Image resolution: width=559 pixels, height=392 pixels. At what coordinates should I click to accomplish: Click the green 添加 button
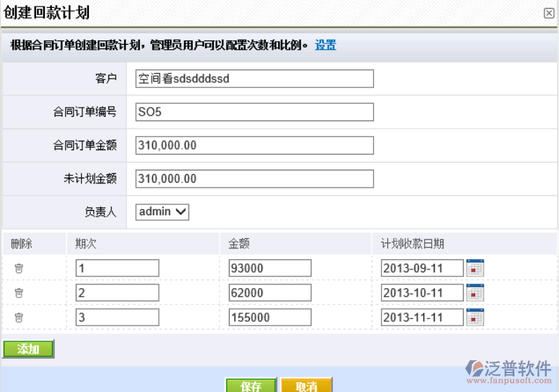tap(28, 349)
